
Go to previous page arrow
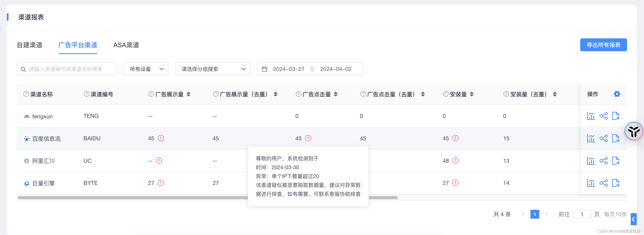pos(523,214)
